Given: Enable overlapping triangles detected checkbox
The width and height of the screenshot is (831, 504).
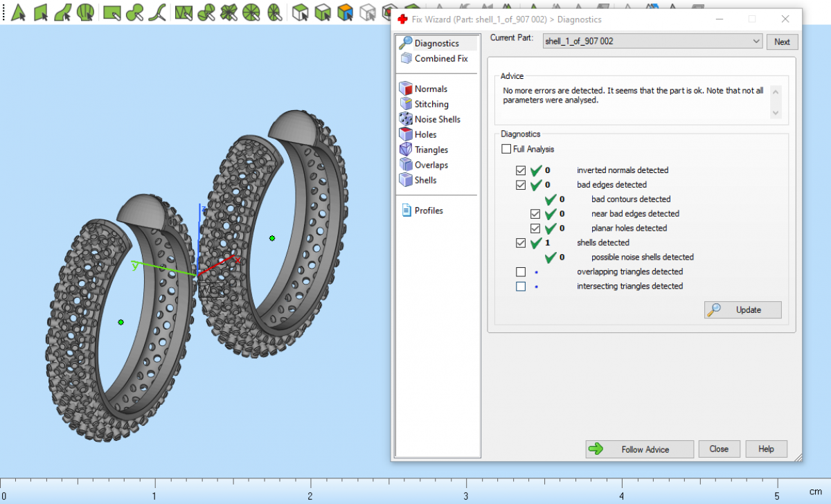Looking at the screenshot, I should (x=521, y=272).
